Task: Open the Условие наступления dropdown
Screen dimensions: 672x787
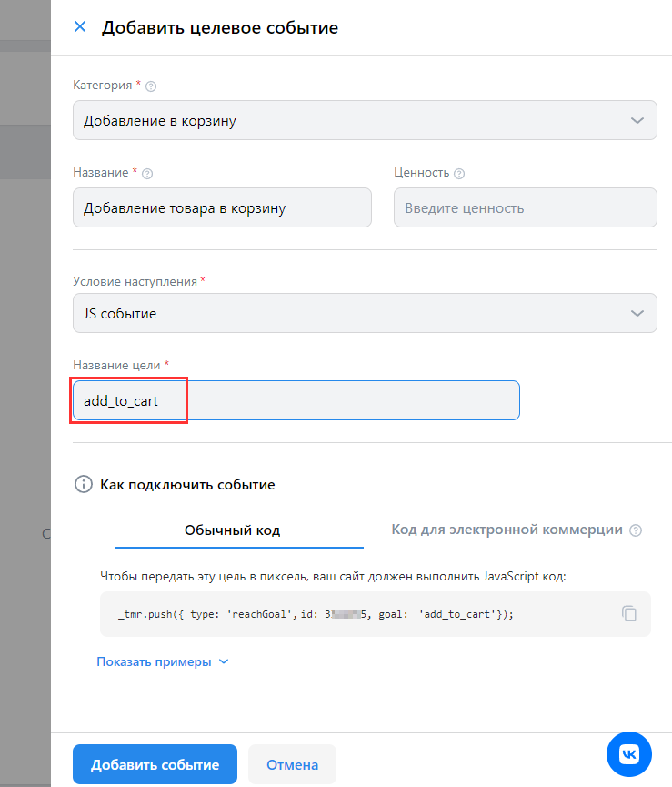Action: click(365, 313)
